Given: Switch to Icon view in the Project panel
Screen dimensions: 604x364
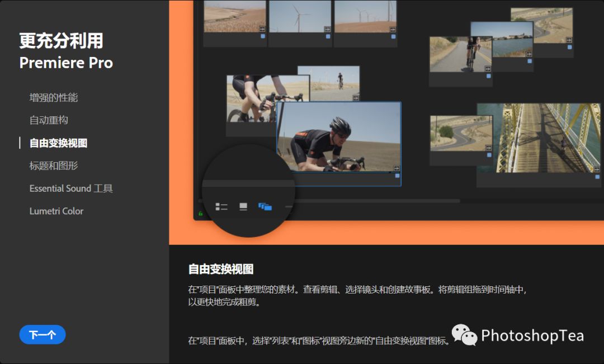Looking at the screenshot, I should pos(243,206).
